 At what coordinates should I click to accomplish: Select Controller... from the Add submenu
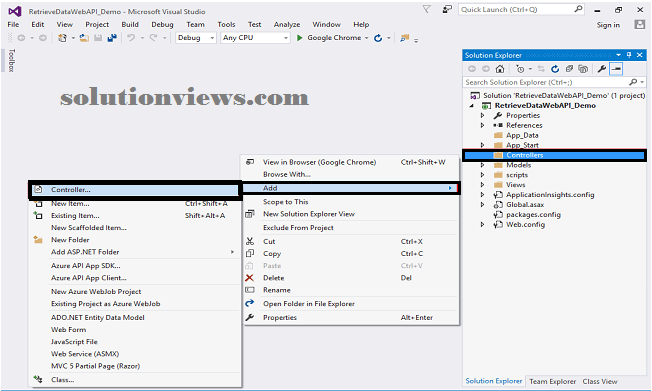135,190
